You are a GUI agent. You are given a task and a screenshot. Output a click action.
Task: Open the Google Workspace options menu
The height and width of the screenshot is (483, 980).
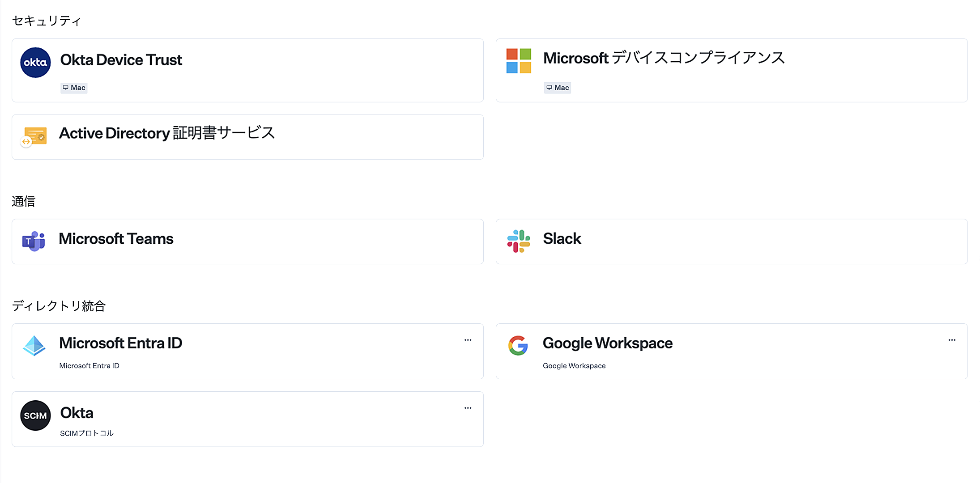[952, 340]
